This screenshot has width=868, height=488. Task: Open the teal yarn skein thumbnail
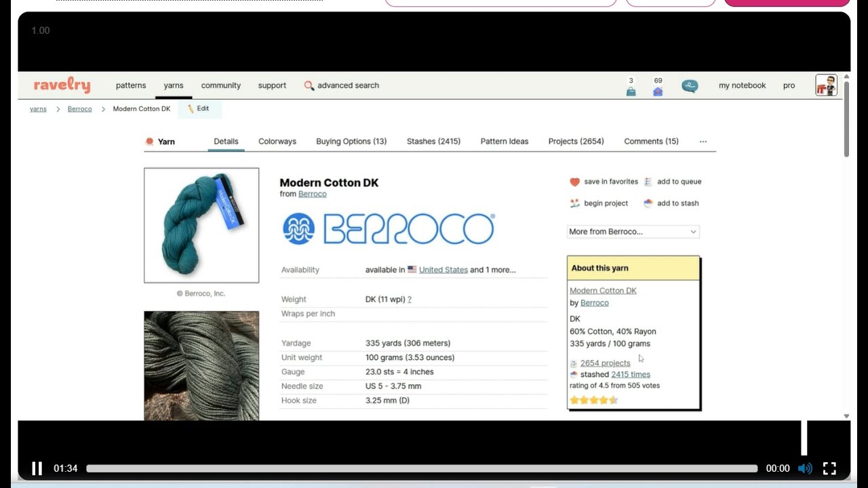point(201,225)
